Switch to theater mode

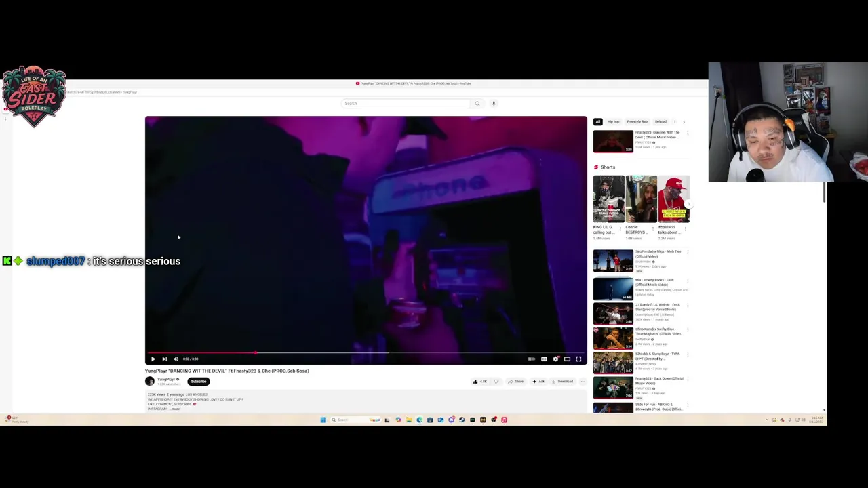567,359
